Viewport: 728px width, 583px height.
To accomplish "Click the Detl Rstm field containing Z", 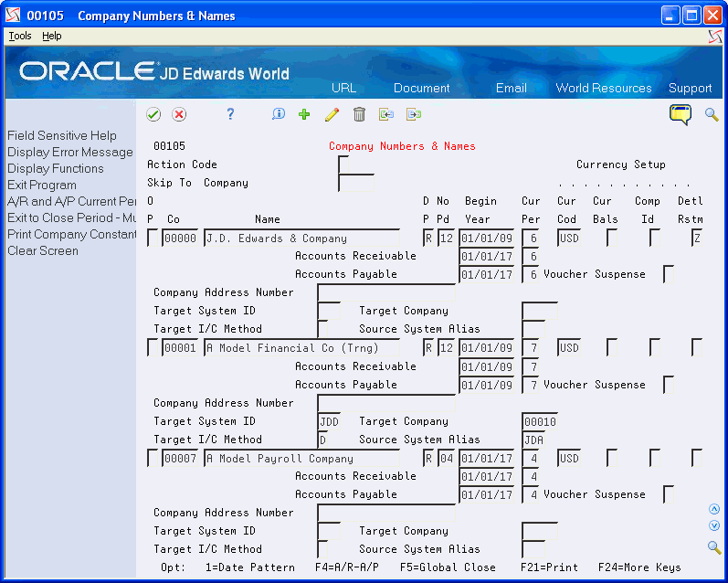I will [696, 238].
